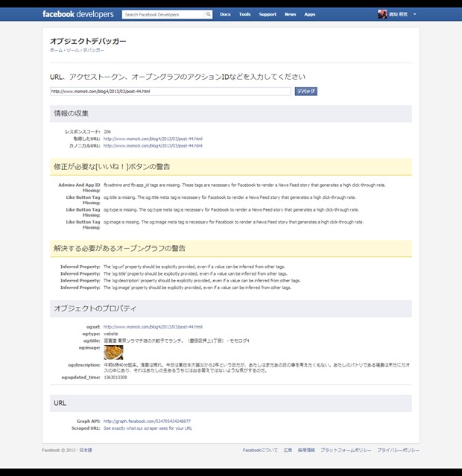The image size is (462, 476).
Task: Open the プライバシーポリシー footer link
Action: (x=398, y=450)
